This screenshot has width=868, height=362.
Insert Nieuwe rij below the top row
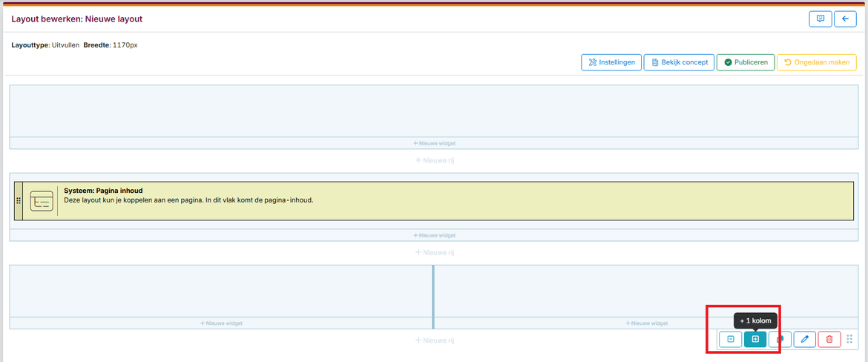[433, 160]
